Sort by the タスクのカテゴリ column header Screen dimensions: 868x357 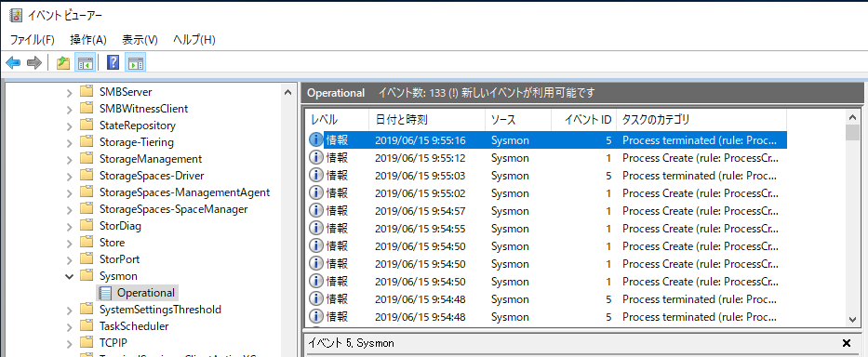[x=701, y=120]
